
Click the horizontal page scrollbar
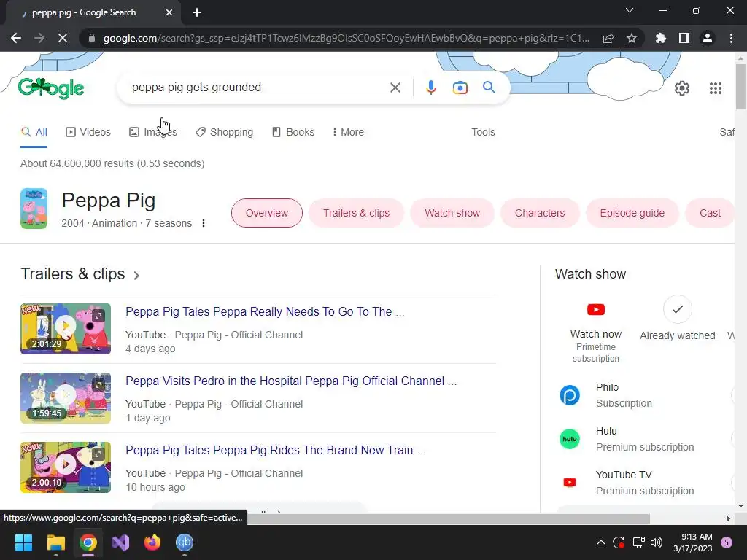pyautogui.click(x=448, y=518)
